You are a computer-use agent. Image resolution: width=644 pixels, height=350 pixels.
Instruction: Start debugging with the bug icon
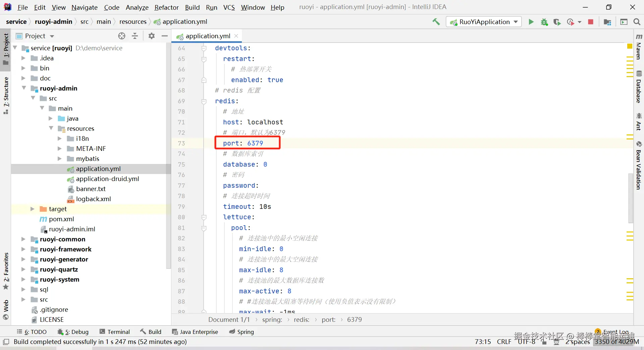tap(544, 22)
